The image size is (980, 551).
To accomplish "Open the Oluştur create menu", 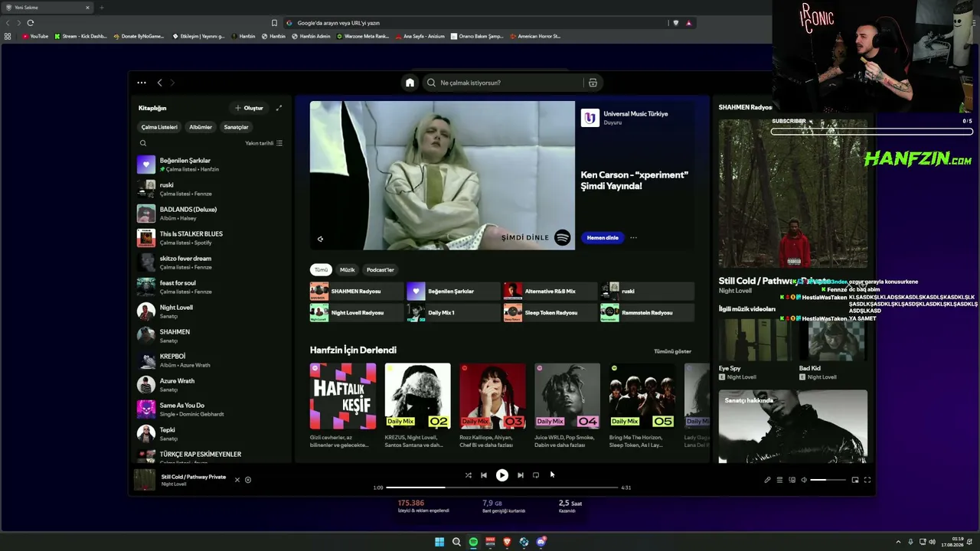I will 250,108.
